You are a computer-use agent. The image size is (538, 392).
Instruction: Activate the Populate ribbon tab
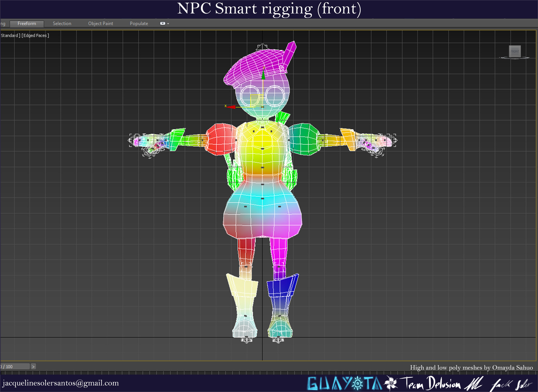click(139, 24)
